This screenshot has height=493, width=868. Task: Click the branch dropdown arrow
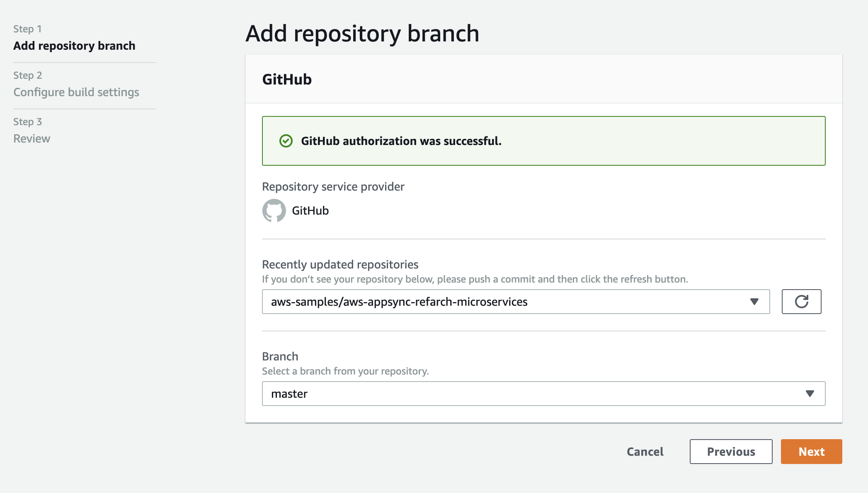810,394
